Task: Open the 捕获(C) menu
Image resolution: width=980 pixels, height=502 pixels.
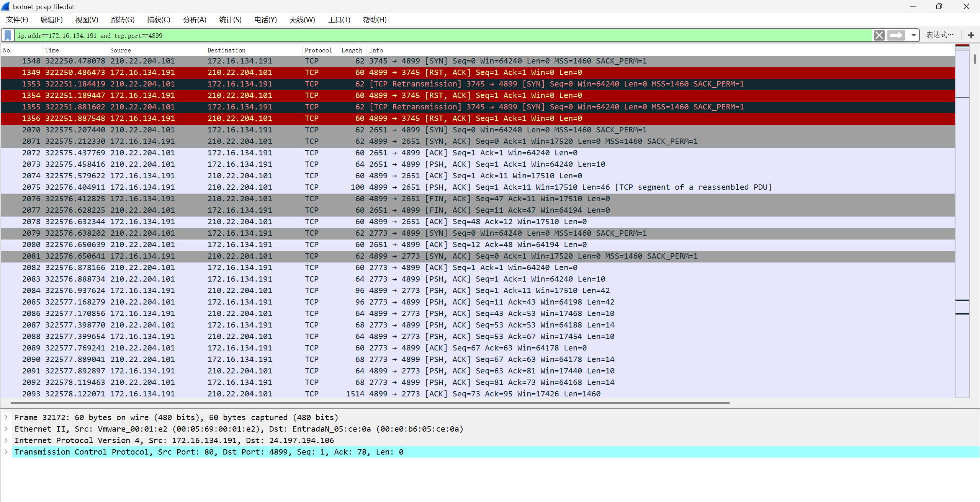Action: click(159, 20)
